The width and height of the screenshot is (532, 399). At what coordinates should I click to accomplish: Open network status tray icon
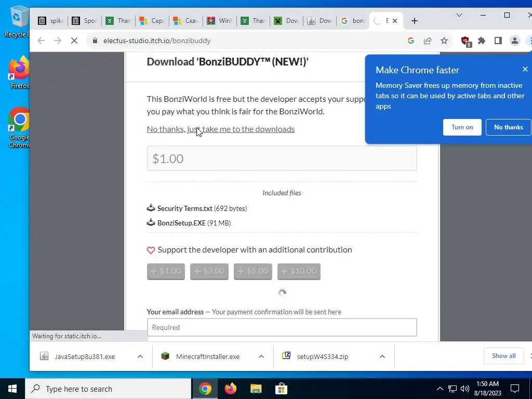(453, 389)
